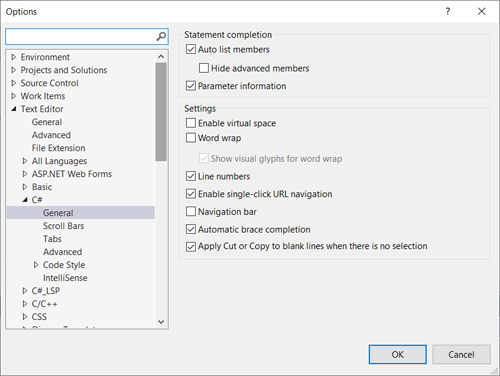Select Source Control tree label

(x=50, y=83)
